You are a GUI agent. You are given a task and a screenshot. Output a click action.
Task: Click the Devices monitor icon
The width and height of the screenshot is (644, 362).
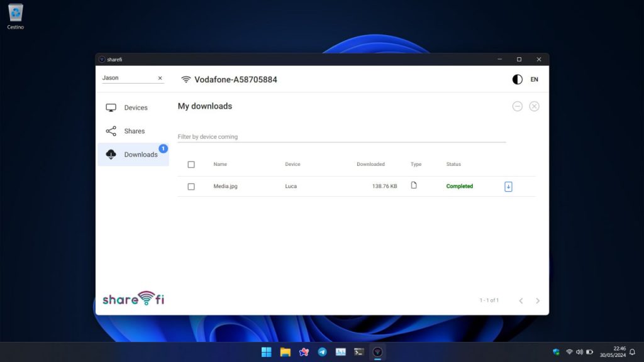(111, 107)
